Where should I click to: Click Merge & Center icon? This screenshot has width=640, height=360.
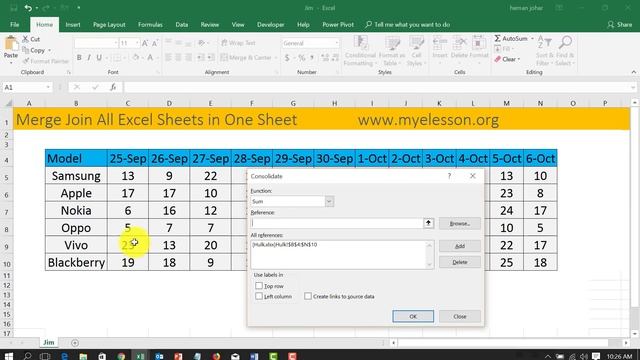tap(224, 58)
